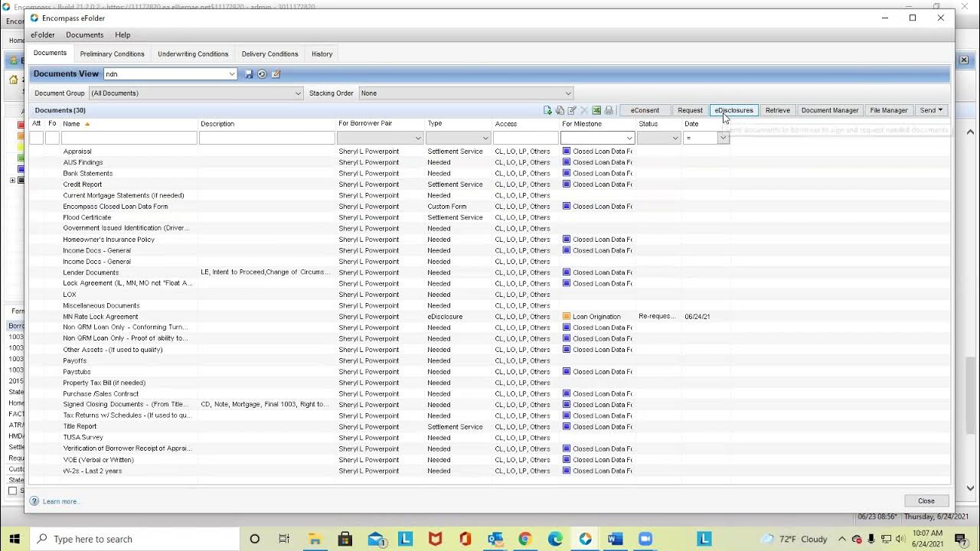980x551 pixels.
Task: Click the Retrieve button
Action: click(x=777, y=110)
